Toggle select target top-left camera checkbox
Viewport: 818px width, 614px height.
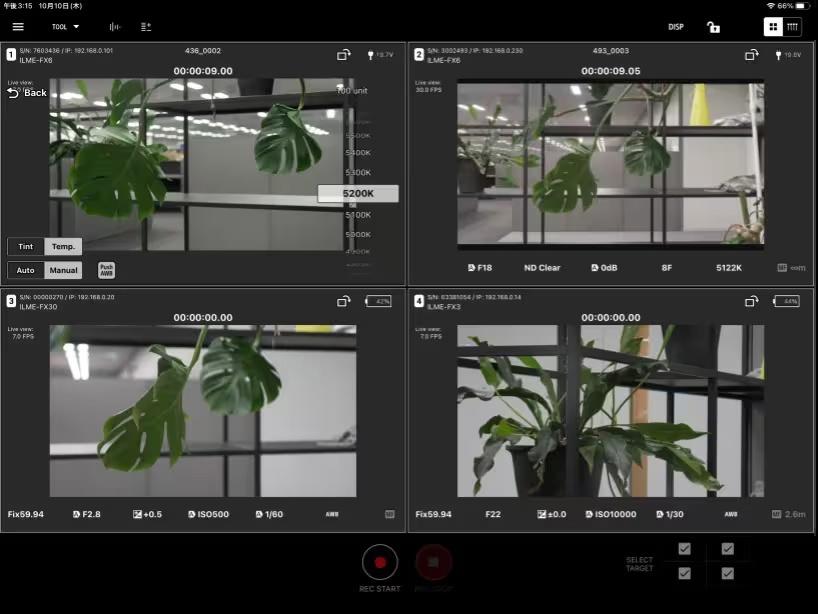(x=684, y=549)
